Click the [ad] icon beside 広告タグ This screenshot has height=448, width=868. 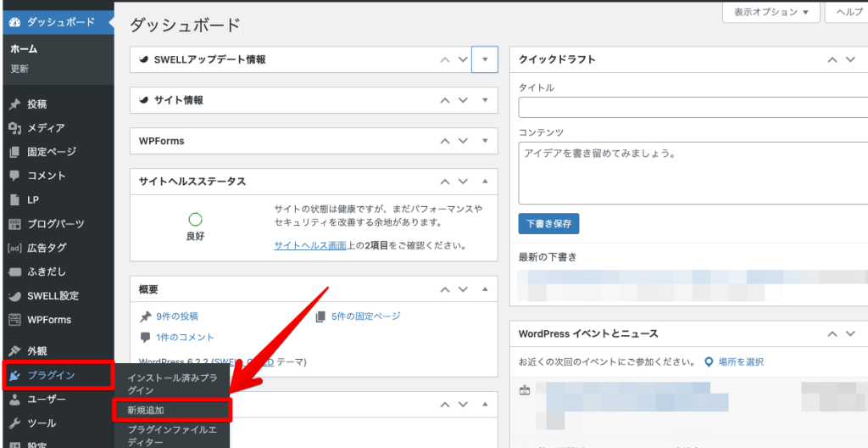tap(15, 248)
